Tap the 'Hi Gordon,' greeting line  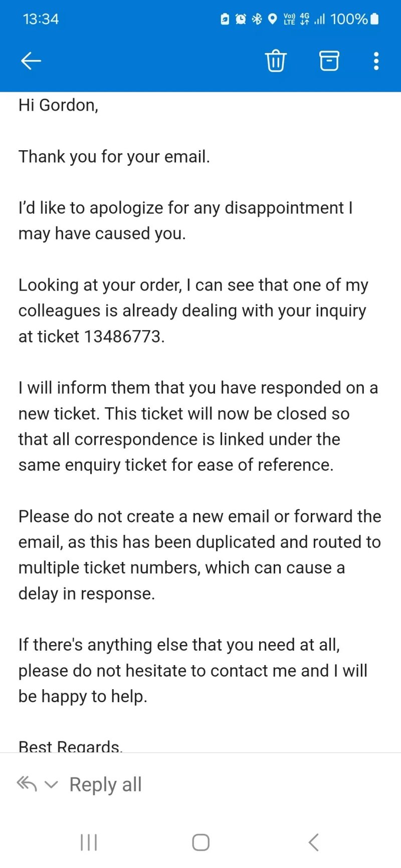[58, 105]
